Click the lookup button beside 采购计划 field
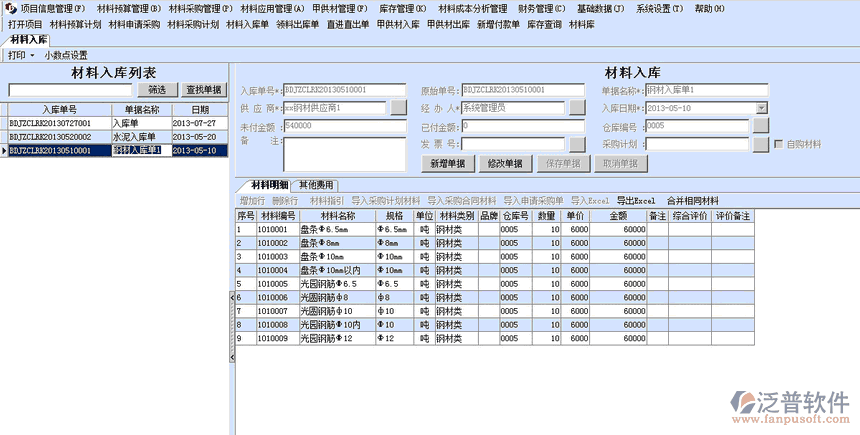This screenshot has height=435, width=860. tap(760, 144)
